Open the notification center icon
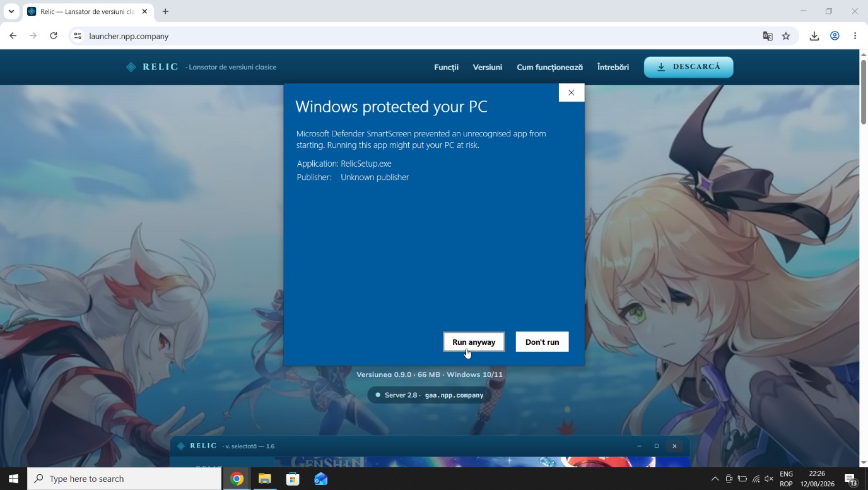 [850, 479]
